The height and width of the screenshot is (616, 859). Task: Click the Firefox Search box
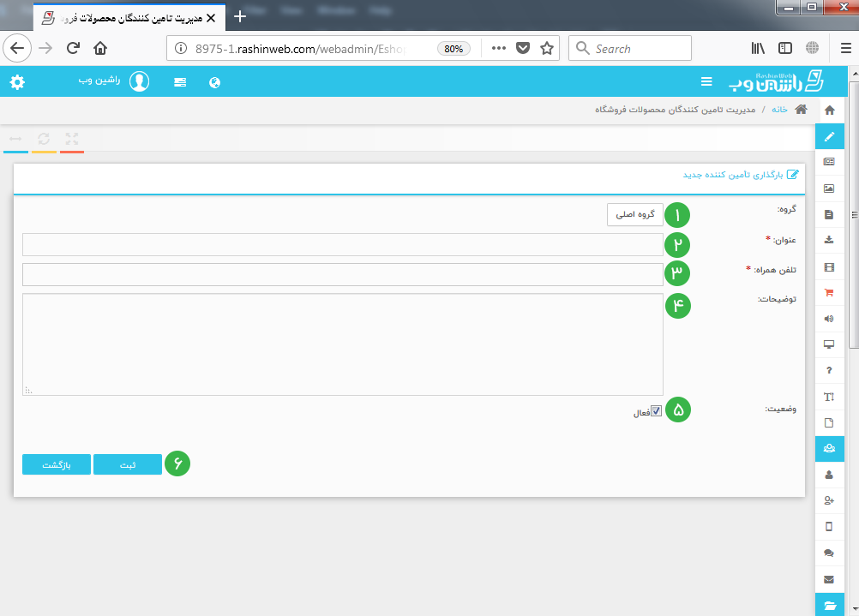click(630, 48)
